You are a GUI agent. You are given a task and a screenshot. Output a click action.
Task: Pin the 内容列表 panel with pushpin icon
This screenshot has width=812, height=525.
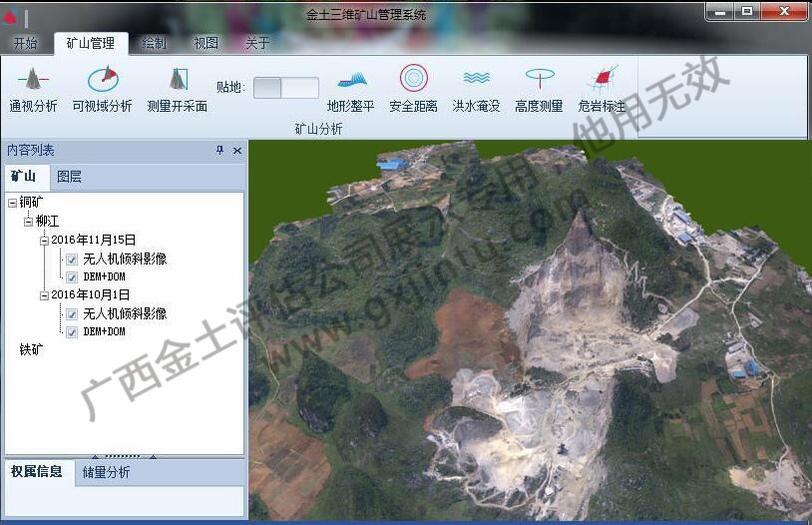point(219,151)
